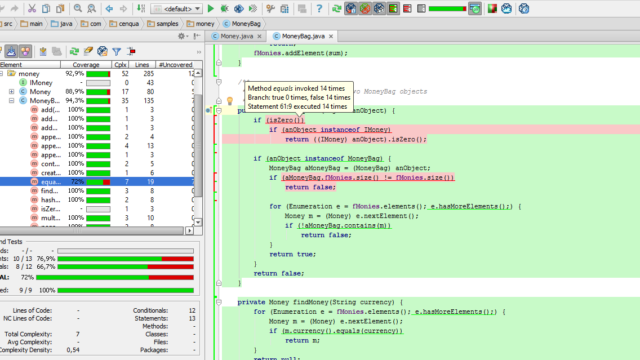Start Debug with the bug icon
Screen dimensions: 640x360
click(x=224, y=9)
